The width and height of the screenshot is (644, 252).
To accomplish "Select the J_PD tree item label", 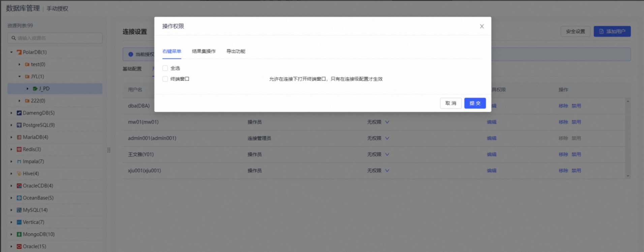I will click(44, 89).
